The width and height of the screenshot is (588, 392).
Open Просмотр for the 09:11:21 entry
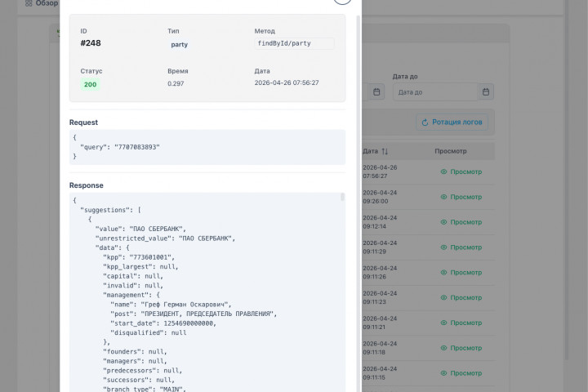point(461,323)
